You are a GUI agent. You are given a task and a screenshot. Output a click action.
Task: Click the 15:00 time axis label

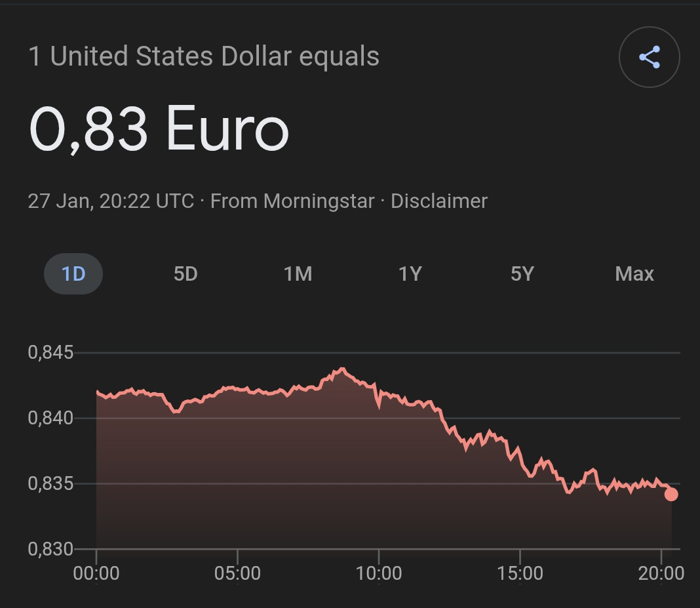click(520, 573)
